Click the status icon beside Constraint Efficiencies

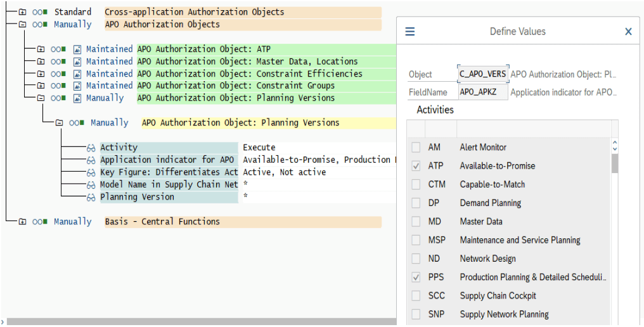pyautogui.click(x=77, y=74)
